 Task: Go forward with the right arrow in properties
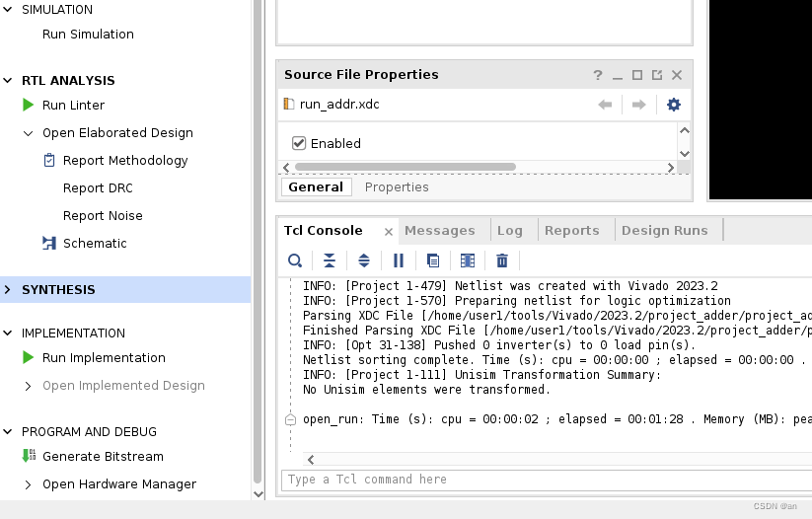pos(638,105)
